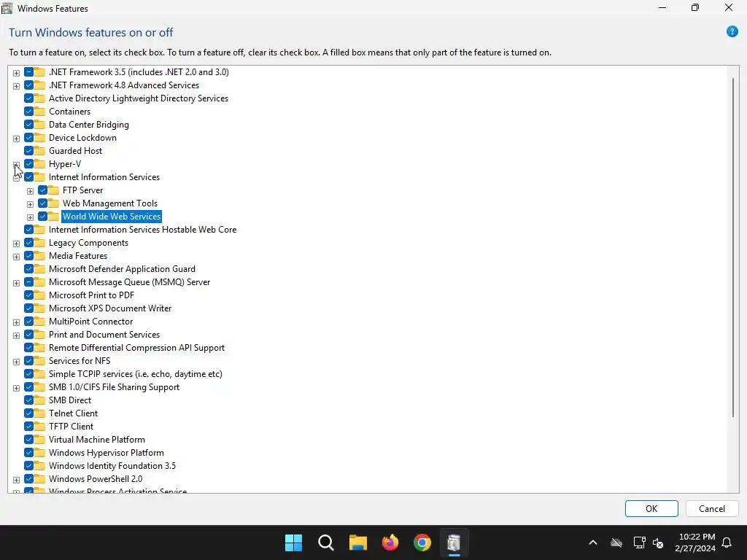
Task: Select the Windows PowerShell 2.0 label
Action: pyautogui.click(x=96, y=479)
